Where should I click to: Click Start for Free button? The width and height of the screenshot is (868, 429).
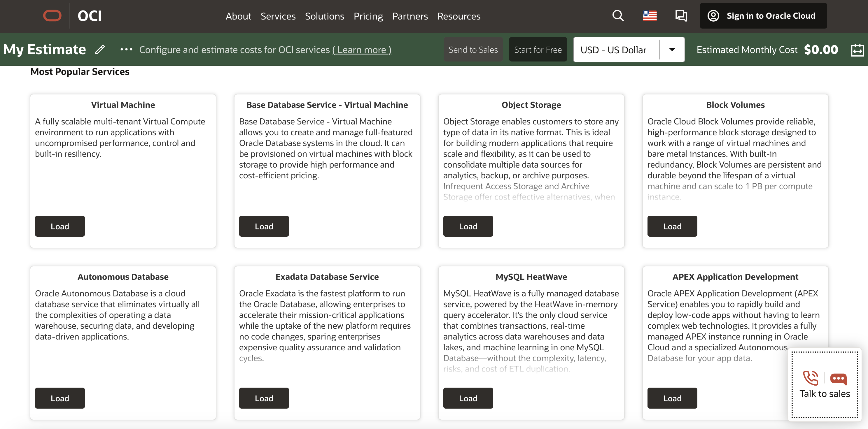[x=538, y=50]
